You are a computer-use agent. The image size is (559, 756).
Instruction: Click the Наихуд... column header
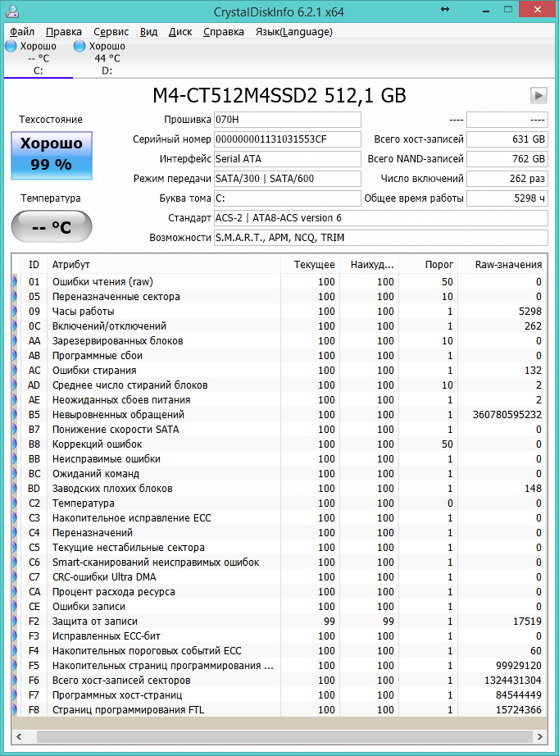click(x=369, y=265)
